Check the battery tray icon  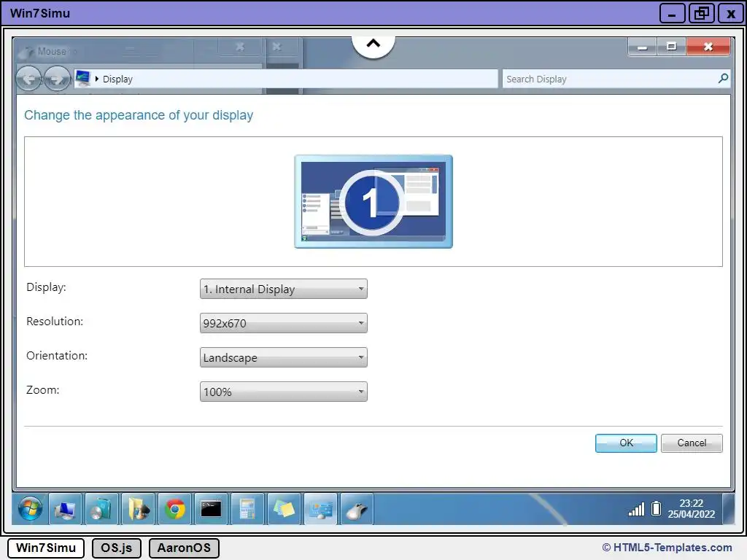[x=657, y=508]
